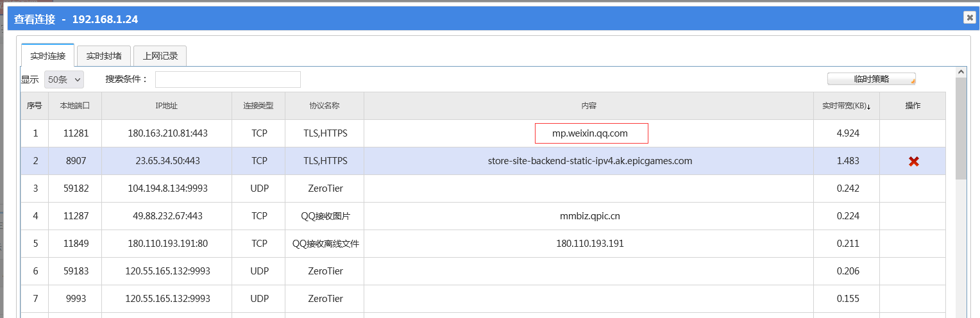Go to the 上网记录 tab

tap(160, 56)
